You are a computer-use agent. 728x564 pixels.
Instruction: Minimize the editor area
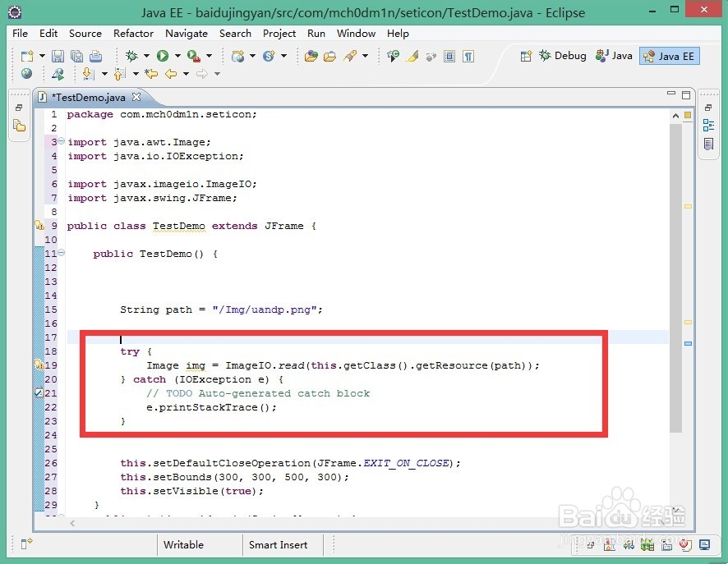670,94
